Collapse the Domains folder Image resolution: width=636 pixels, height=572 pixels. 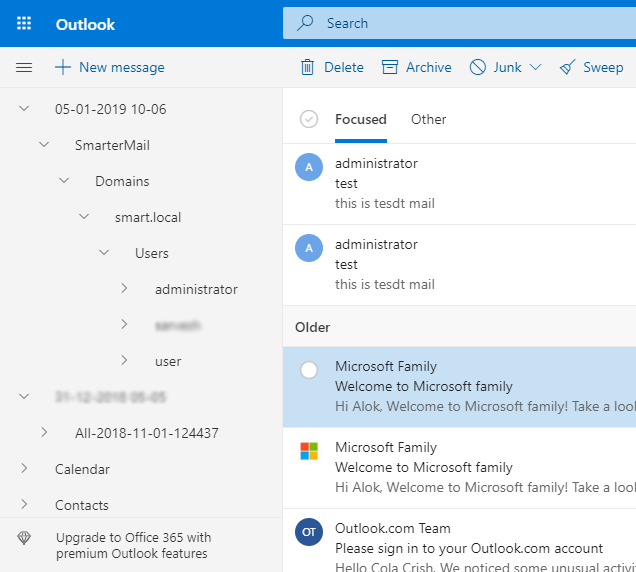(64, 181)
